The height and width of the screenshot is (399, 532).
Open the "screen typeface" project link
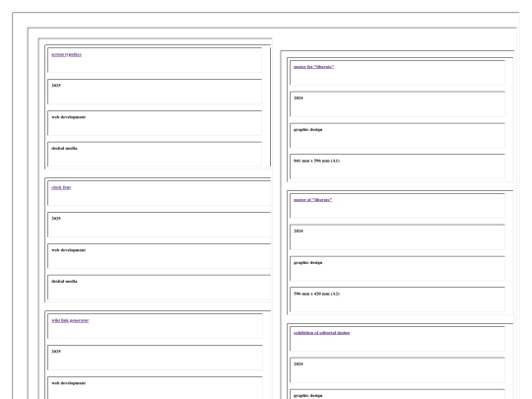pos(66,54)
